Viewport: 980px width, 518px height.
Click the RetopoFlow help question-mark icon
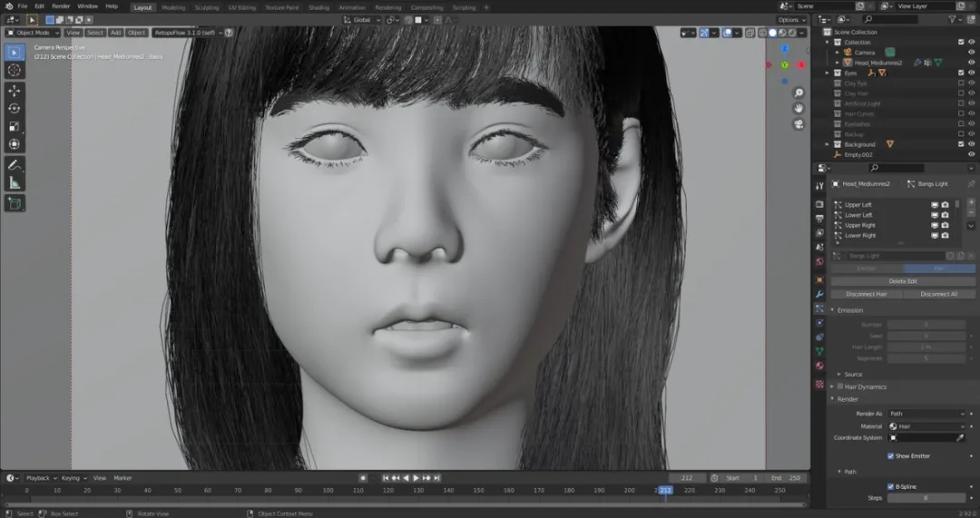tap(229, 33)
